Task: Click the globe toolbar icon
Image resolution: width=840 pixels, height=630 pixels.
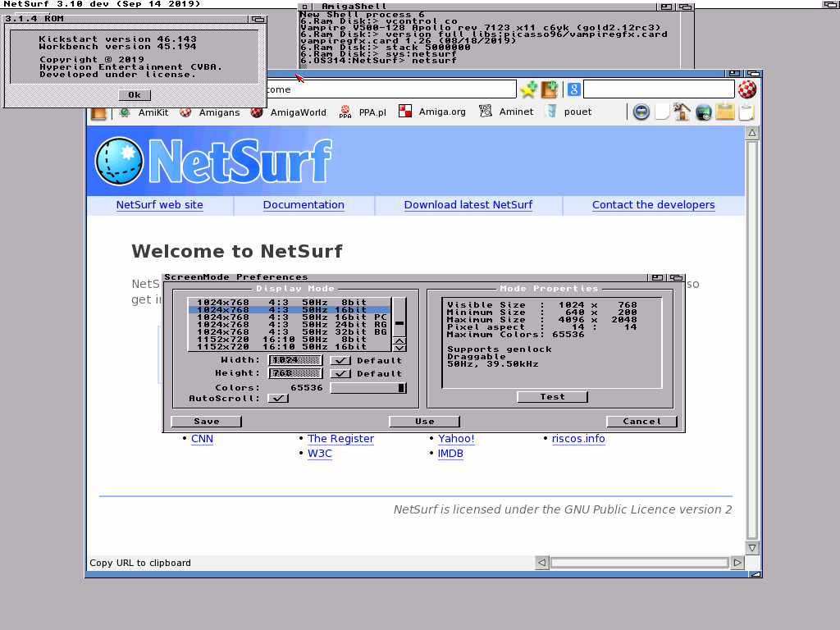Action: [x=703, y=112]
